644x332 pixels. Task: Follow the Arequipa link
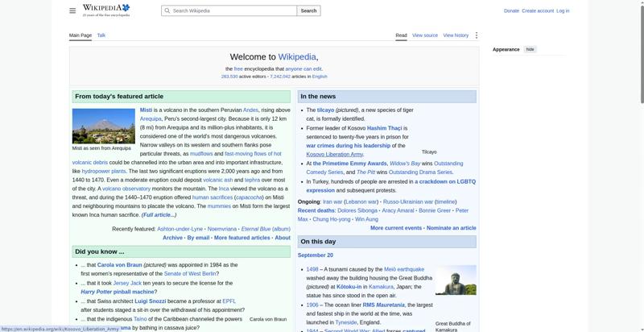pos(151,118)
